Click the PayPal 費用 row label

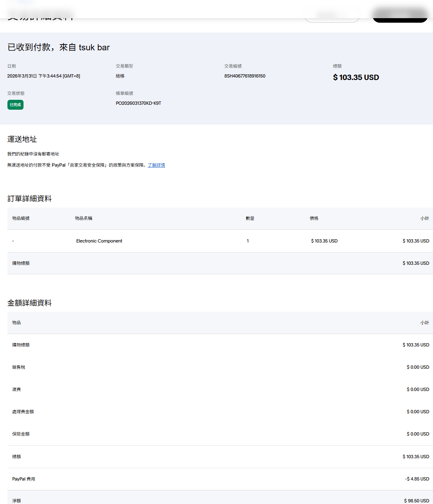[x=24, y=479]
